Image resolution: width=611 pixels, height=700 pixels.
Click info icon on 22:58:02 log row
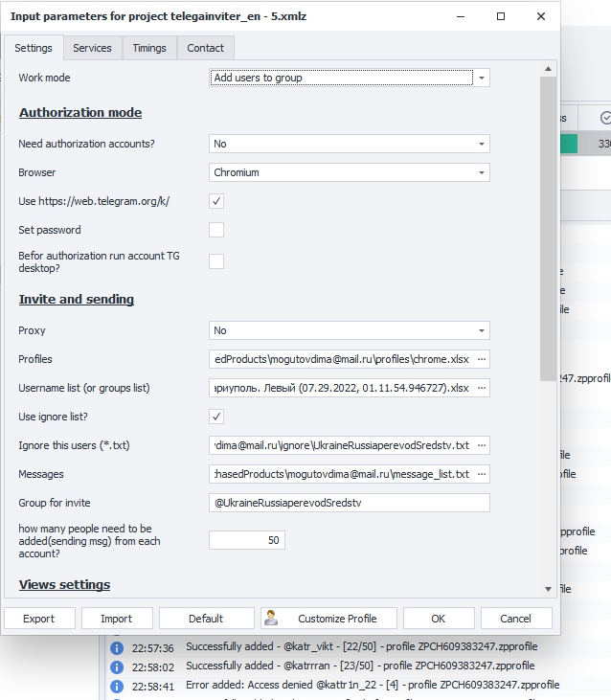point(117,667)
